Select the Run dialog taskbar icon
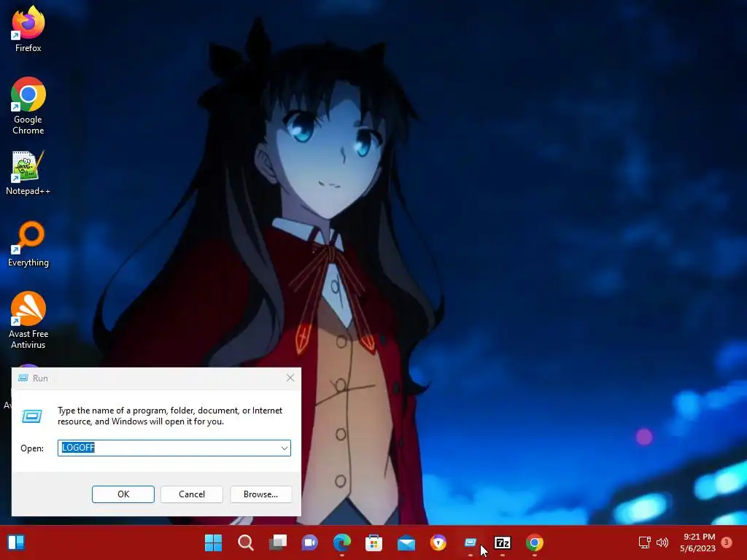Image resolution: width=747 pixels, height=560 pixels. tap(471, 542)
